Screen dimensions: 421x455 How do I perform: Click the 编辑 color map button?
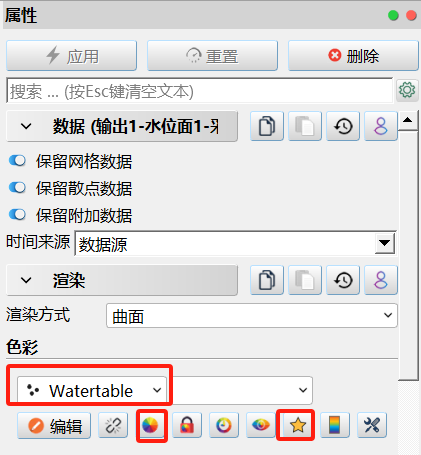pyautogui.click(x=54, y=426)
